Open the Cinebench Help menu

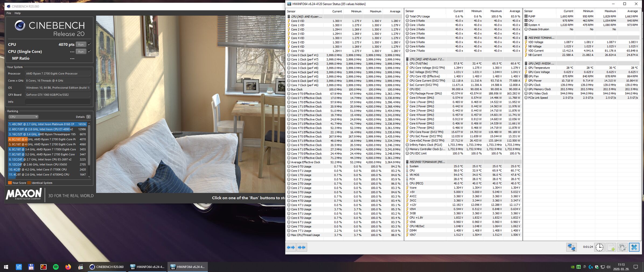click(x=18, y=13)
